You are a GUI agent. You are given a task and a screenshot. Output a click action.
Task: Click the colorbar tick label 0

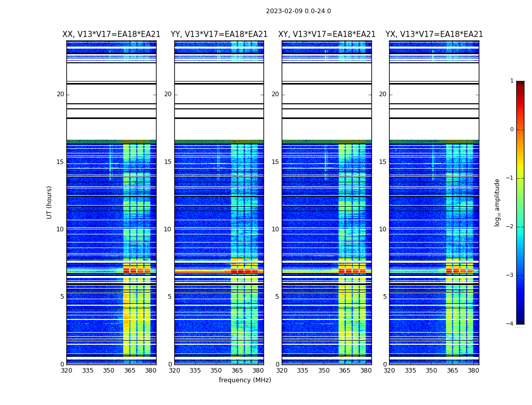tap(511, 130)
